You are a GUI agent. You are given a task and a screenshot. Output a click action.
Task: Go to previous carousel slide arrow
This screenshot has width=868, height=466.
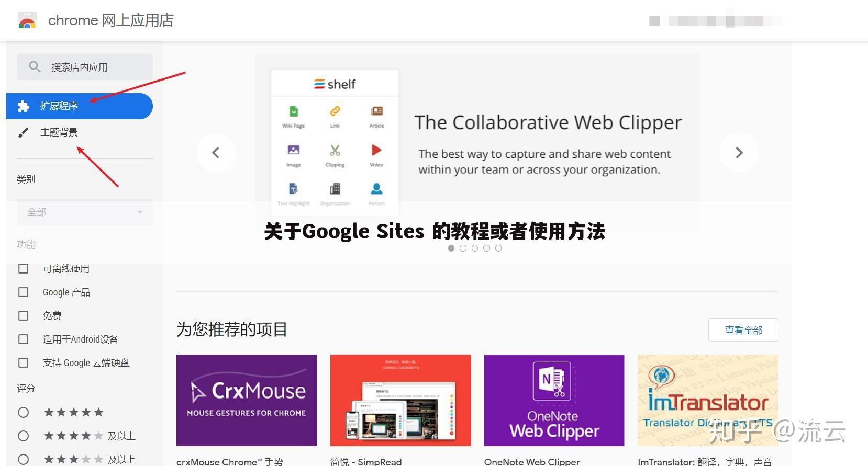[216, 153]
